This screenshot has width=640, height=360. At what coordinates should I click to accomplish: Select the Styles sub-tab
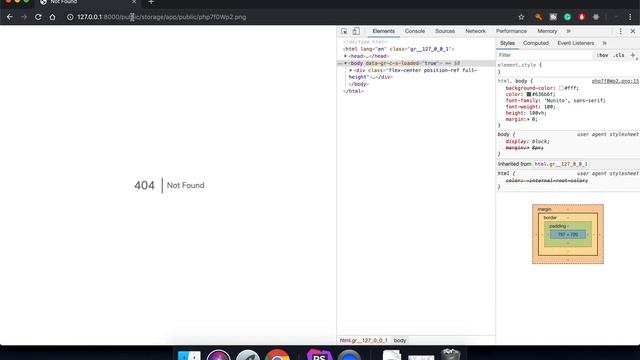pos(507,43)
